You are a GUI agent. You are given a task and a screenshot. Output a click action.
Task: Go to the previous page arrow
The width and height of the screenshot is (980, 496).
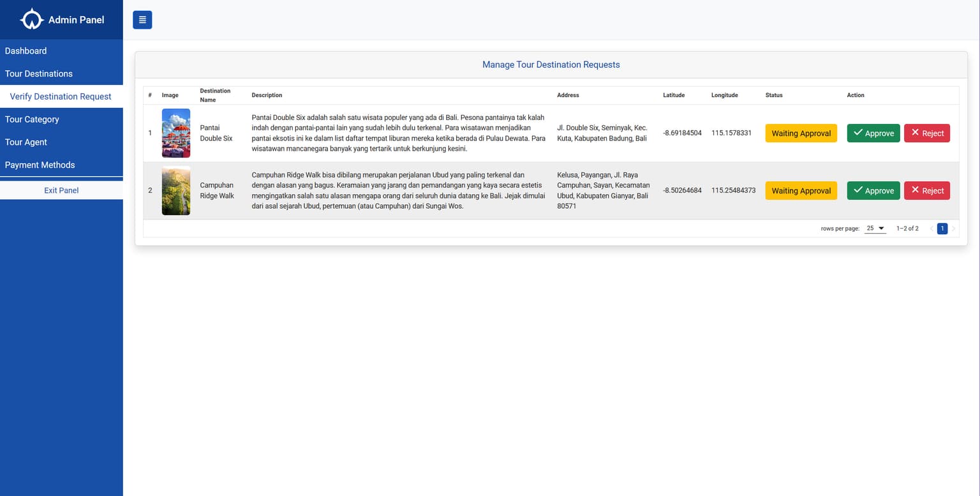[x=932, y=229]
